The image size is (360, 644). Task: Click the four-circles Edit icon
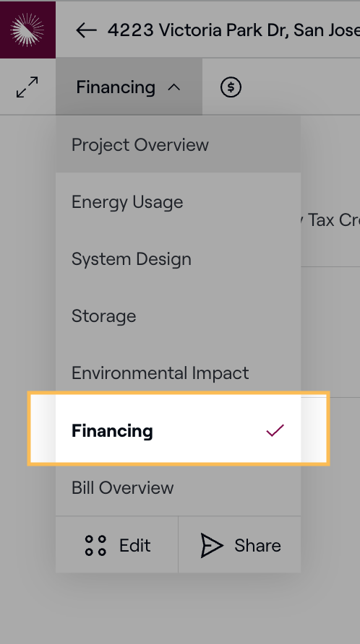[x=95, y=545]
